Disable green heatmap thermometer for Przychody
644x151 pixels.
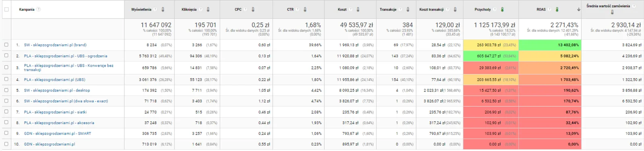click(502, 9)
